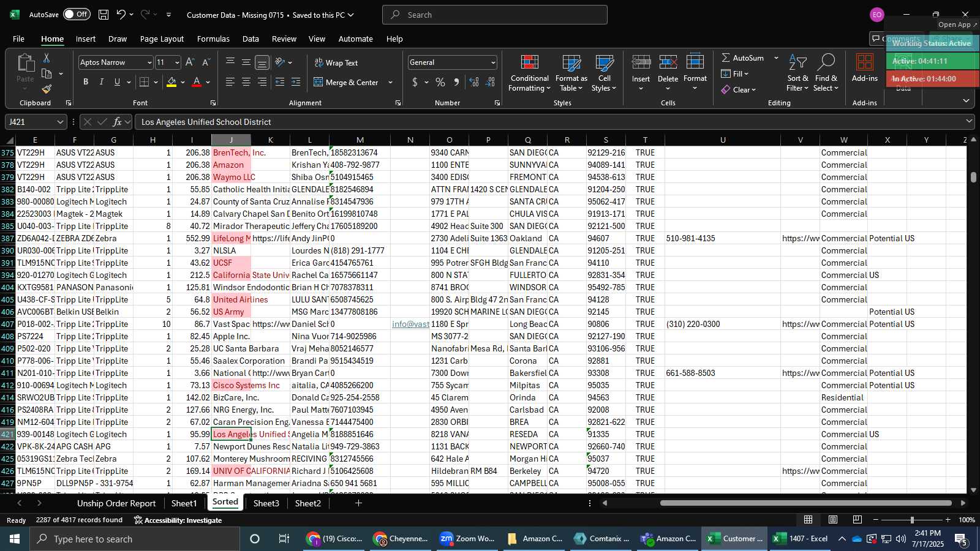Toggle AutoSave switch
The height and width of the screenshot is (551, 980).
tap(77, 14)
